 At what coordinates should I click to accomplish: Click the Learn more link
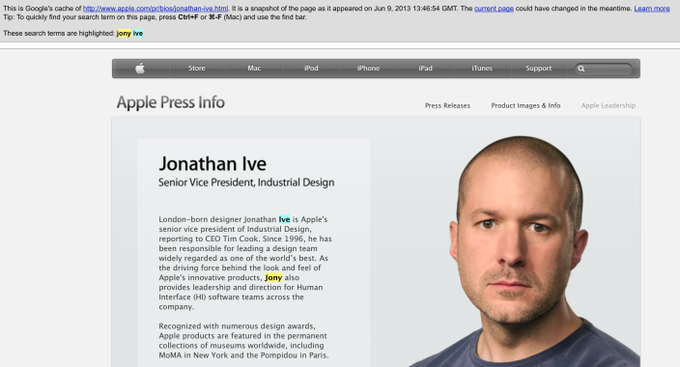(x=652, y=8)
